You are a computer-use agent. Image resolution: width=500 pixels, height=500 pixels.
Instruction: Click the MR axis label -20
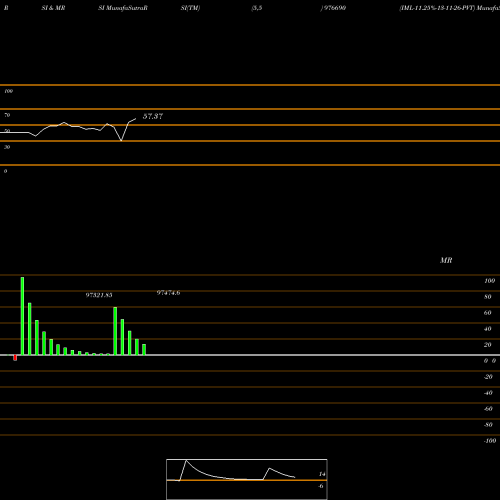pos(488,377)
